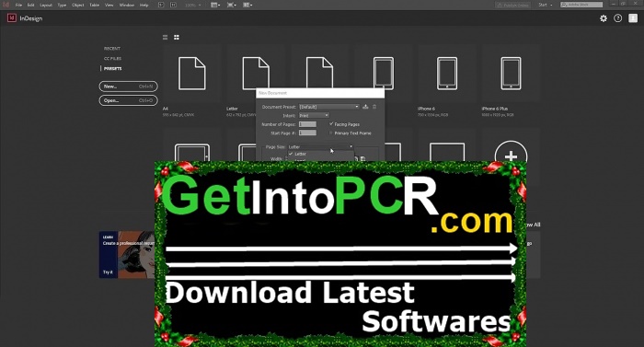The width and height of the screenshot is (644, 347).
Task: Switch presets to grid view
Action: pos(177,38)
